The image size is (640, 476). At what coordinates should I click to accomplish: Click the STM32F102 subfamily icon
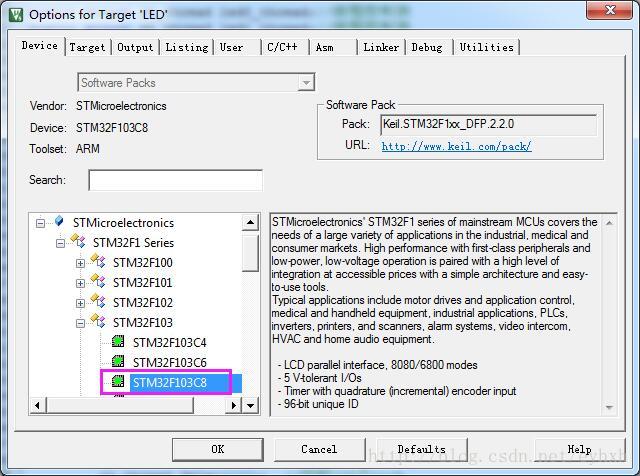98,301
